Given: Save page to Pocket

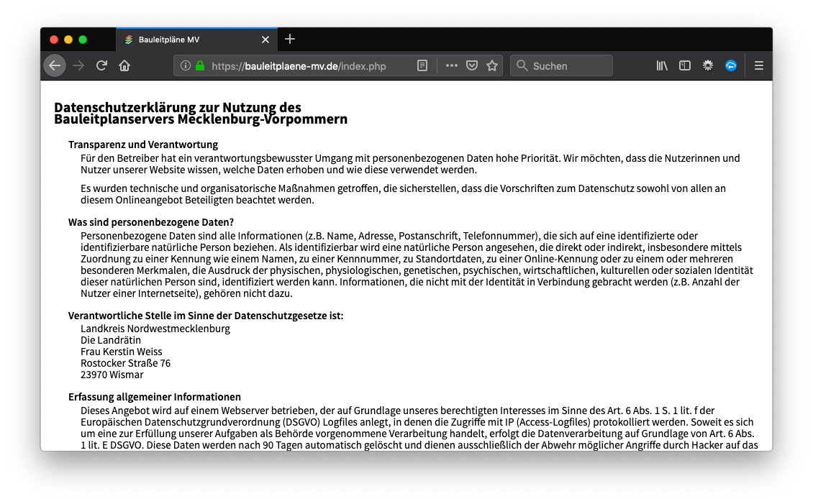Looking at the screenshot, I should [472, 65].
